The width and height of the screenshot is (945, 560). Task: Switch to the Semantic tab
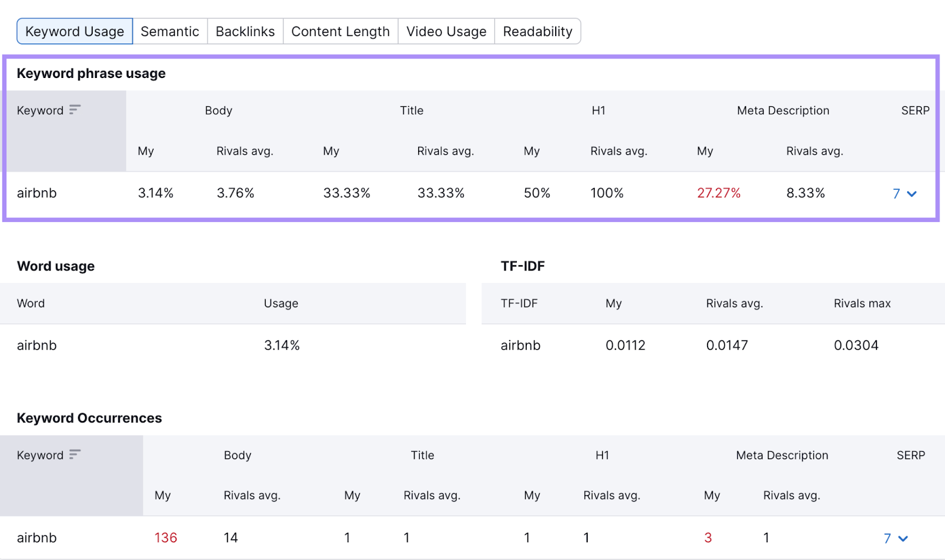[170, 31]
